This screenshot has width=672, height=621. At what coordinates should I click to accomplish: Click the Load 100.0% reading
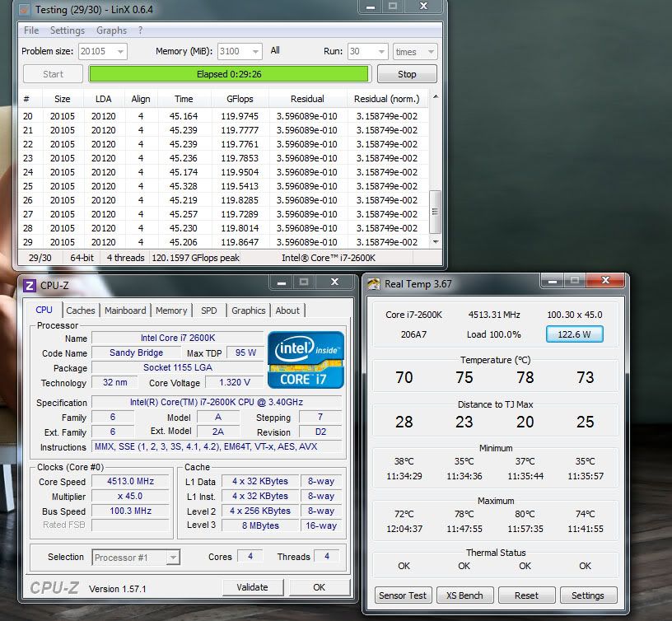point(494,334)
